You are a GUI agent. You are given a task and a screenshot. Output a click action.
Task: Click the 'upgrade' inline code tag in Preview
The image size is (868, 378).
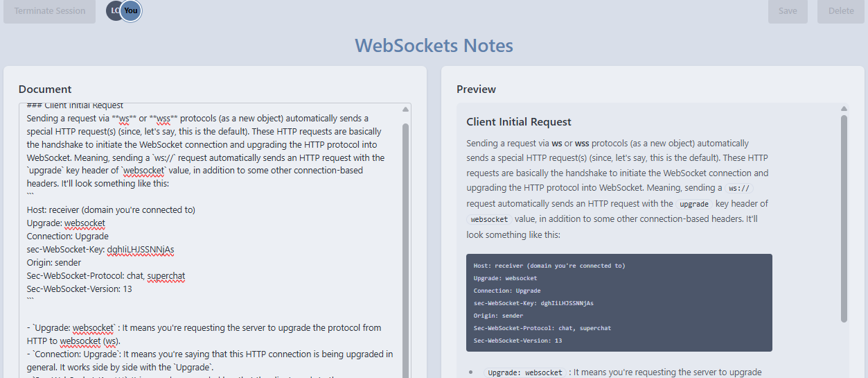tap(693, 205)
